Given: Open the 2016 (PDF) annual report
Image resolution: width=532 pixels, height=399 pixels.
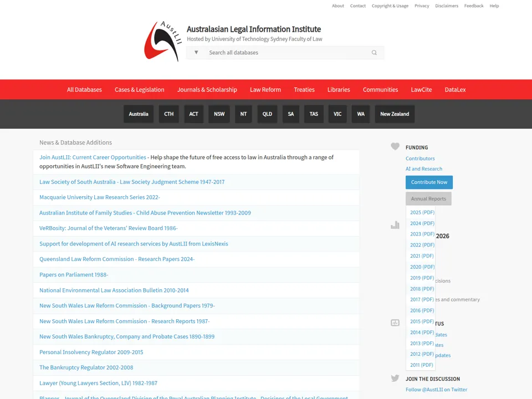Looking at the screenshot, I should 422,310.
